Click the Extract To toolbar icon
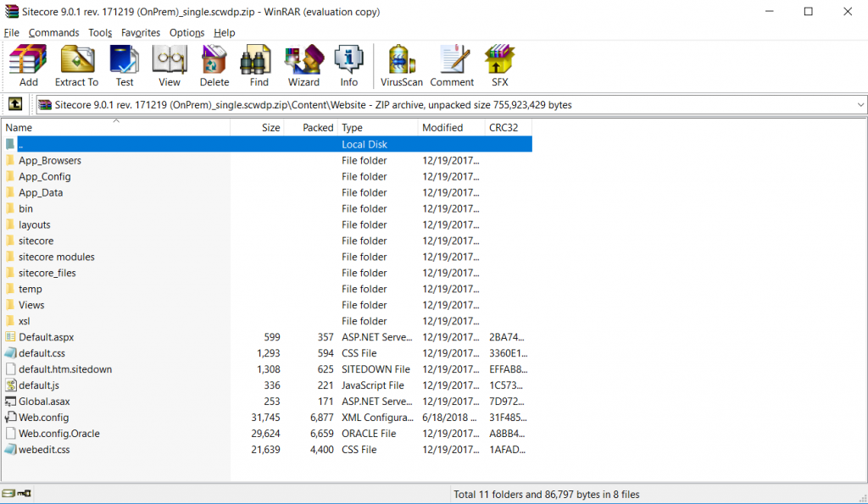The width and height of the screenshot is (868, 504). (76, 65)
